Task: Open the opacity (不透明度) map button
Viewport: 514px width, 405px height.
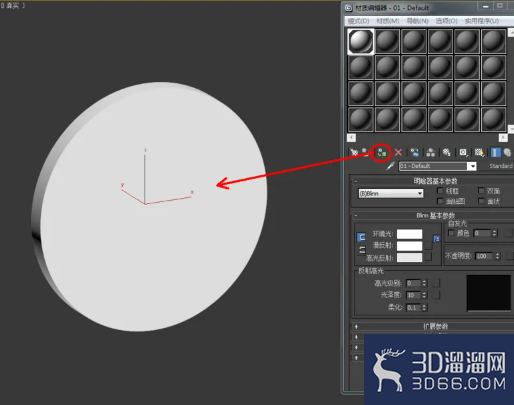Action: coord(510,256)
